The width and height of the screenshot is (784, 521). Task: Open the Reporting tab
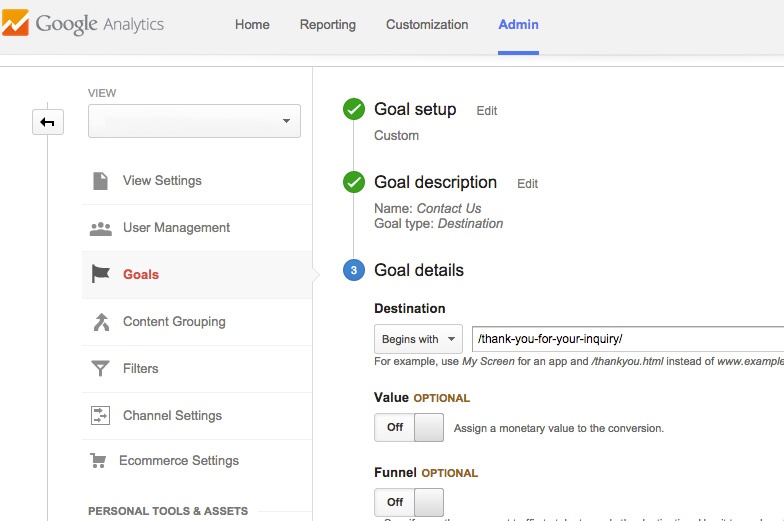(x=327, y=25)
